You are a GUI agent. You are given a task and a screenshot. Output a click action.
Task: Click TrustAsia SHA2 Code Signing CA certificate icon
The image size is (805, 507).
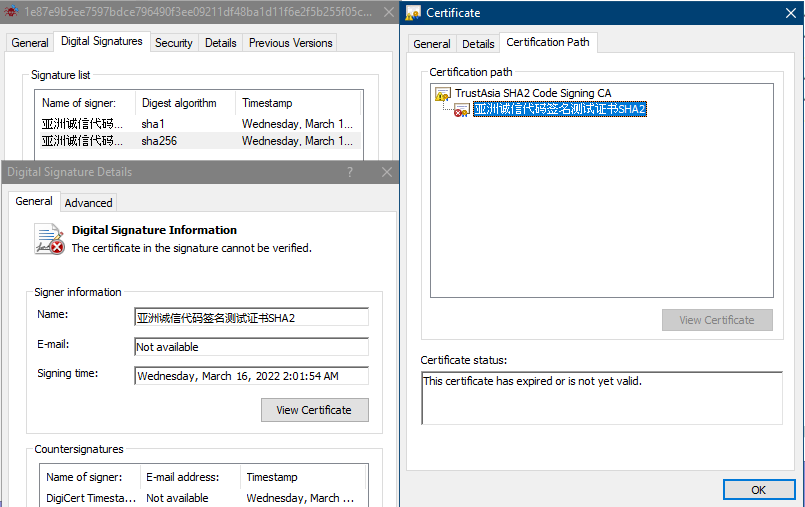[443, 94]
